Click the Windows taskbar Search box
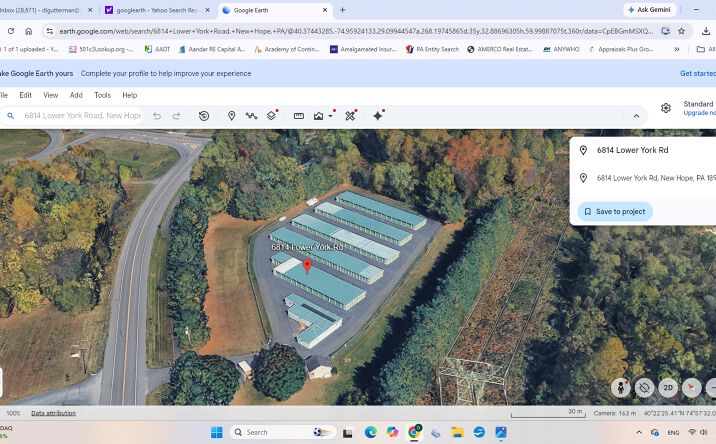 pos(283,432)
